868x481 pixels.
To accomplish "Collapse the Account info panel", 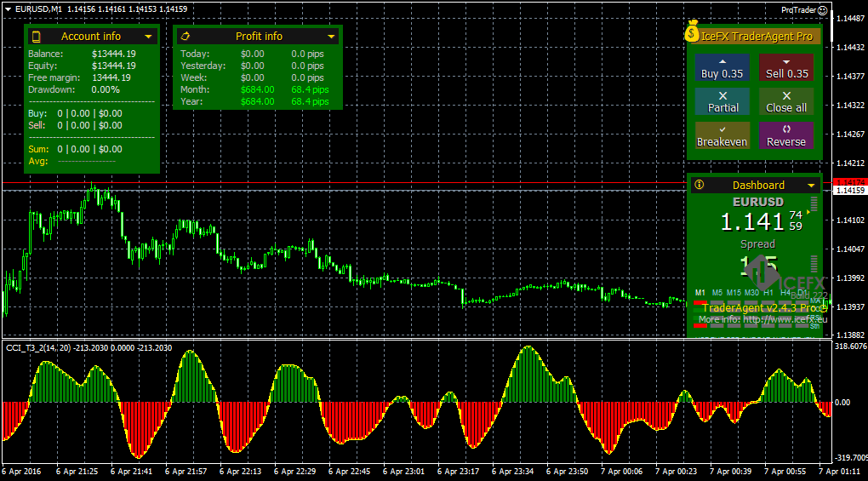I will [x=148, y=37].
